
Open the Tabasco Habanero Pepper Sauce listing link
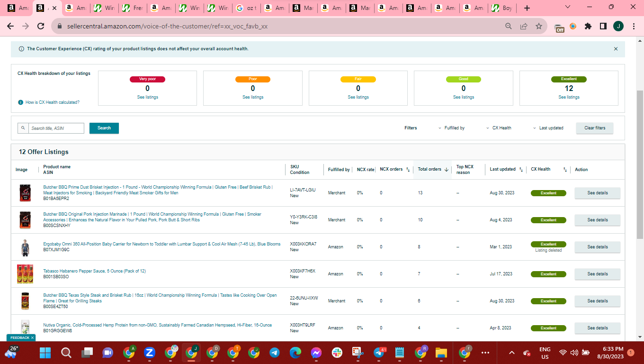(95, 271)
